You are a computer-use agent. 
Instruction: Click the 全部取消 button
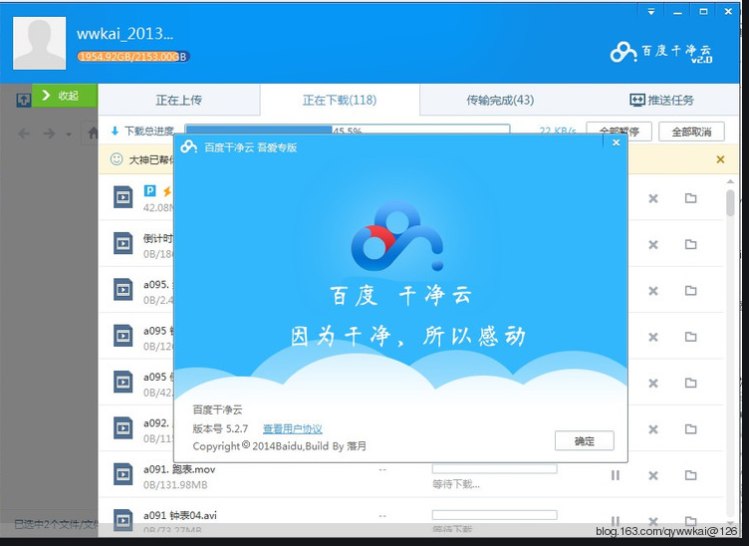(691, 131)
